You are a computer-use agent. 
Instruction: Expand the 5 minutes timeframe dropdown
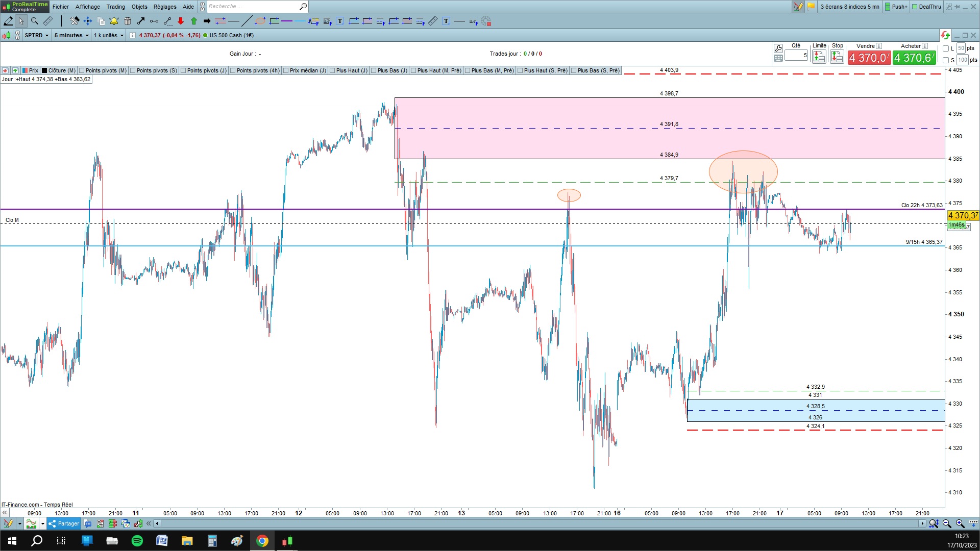click(x=71, y=35)
